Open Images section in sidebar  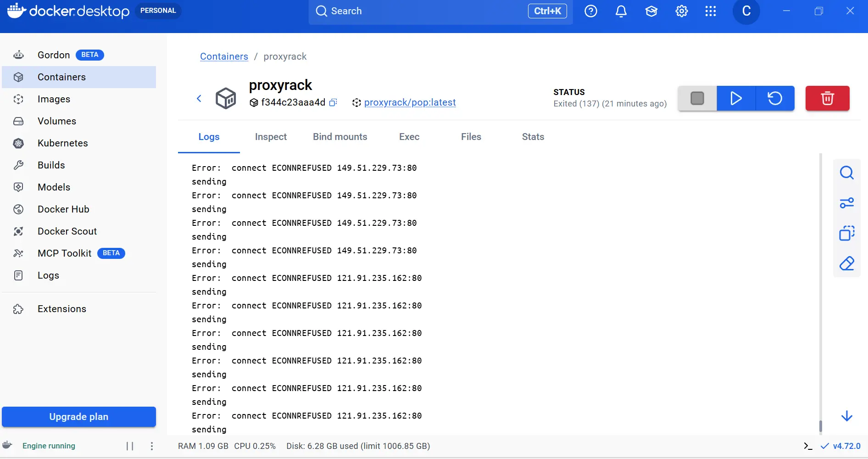79,99
